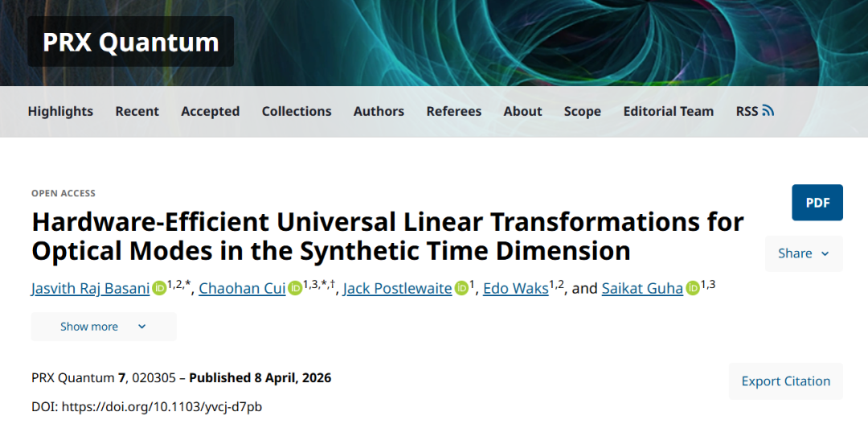The height and width of the screenshot is (428, 868).
Task: Download the article PDF
Action: (x=817, y=203)
